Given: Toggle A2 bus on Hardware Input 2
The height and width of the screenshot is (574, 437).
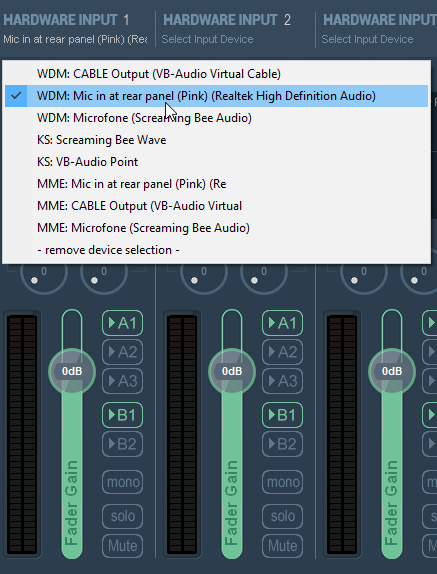Looking at the screenshot, I should coord(282,352).
